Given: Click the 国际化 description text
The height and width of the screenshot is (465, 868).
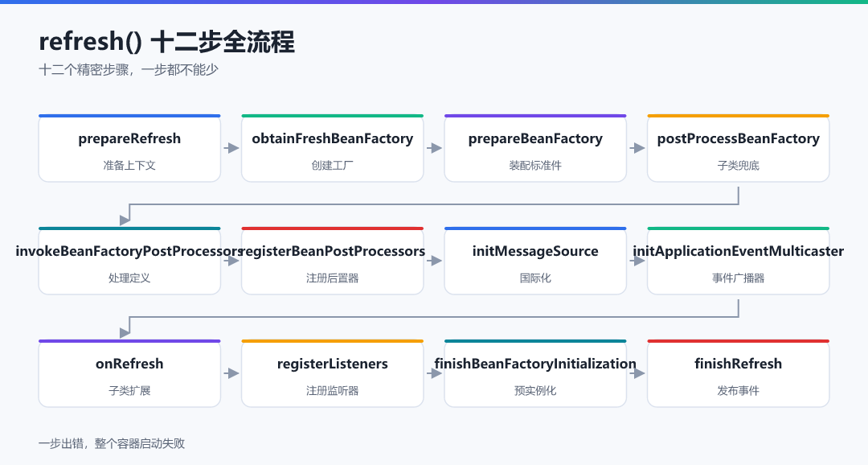Looking at the screenshot, I should (535, 278).
